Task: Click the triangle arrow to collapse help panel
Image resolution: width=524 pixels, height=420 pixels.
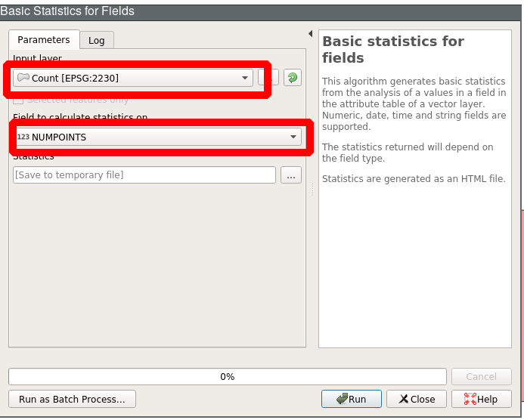Action: [x=310, y=34]
